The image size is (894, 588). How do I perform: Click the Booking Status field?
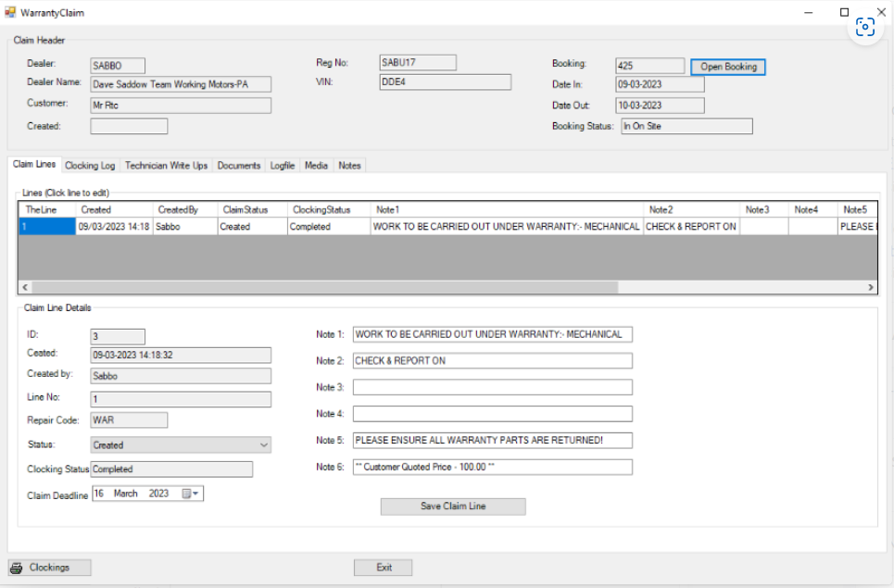686,126
